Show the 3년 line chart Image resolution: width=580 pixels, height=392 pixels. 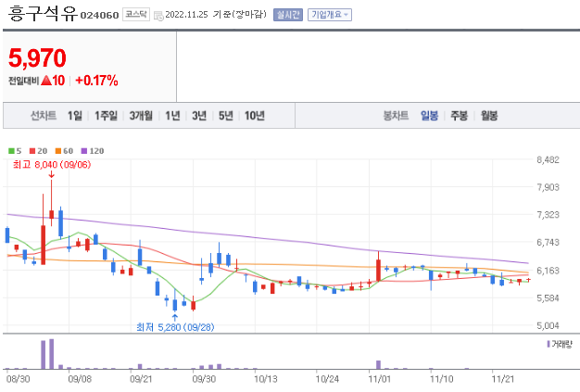pos(199,116)
